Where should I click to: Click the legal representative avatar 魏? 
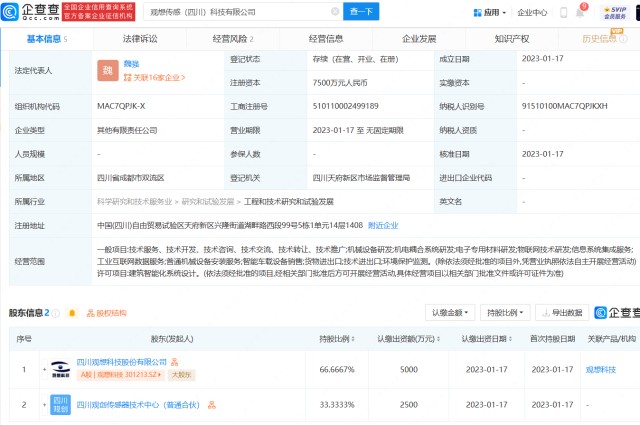tap(108, 70)
